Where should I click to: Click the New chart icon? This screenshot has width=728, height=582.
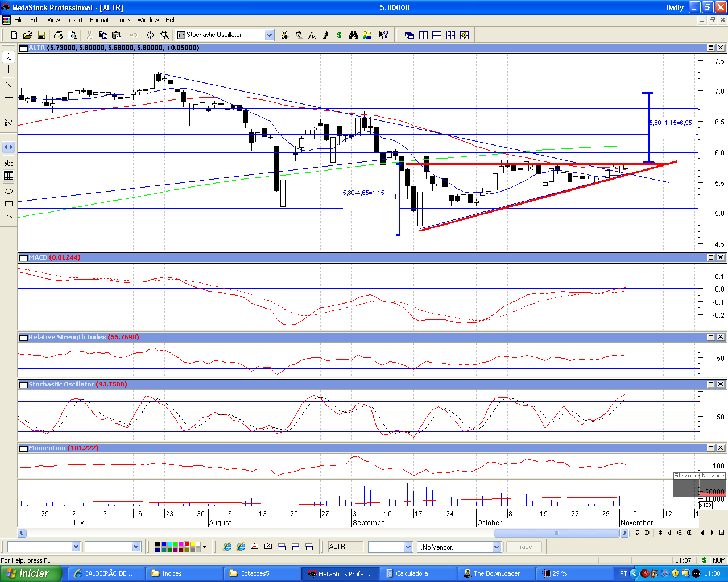click(x=14, y=35)
